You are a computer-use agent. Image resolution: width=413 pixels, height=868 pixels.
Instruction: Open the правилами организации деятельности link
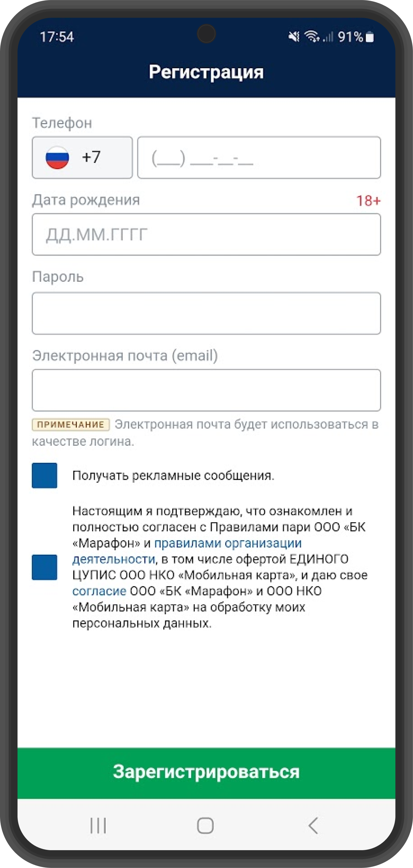[x=228, y=543]
